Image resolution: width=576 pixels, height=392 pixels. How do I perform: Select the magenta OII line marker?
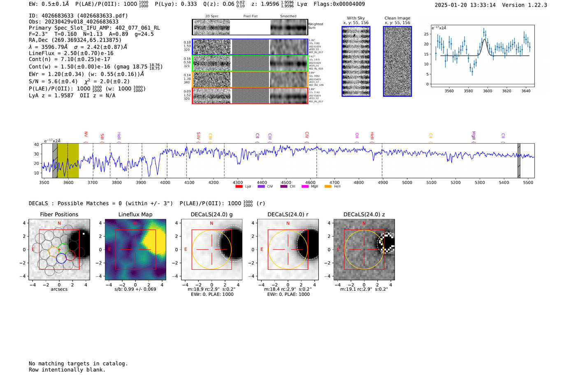click(357, 138)
